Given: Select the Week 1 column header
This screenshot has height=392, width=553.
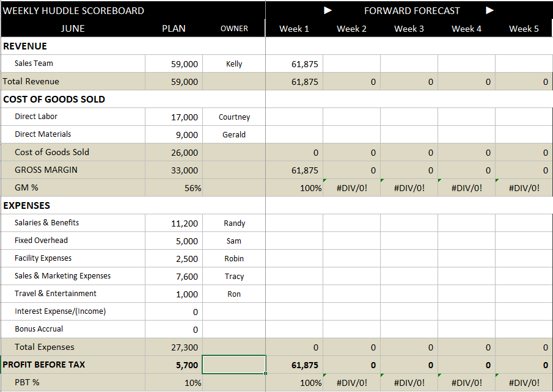Looking at the screenshot, I should click(x=294, y=29).
